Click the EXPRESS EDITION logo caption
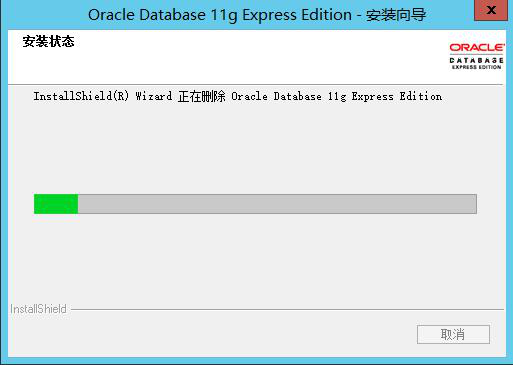Viewport: 513px width, 365px height. tap(476, 67)
